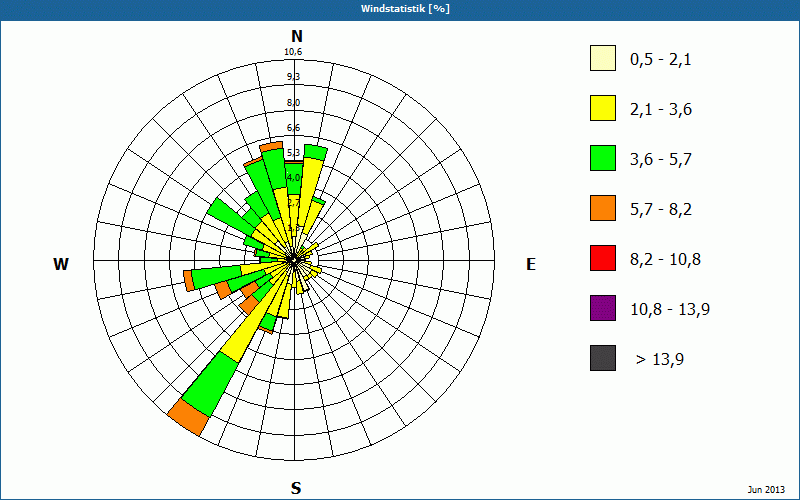
Task: Click the '9,3' radial axis value
Action: tap(293, 77)
